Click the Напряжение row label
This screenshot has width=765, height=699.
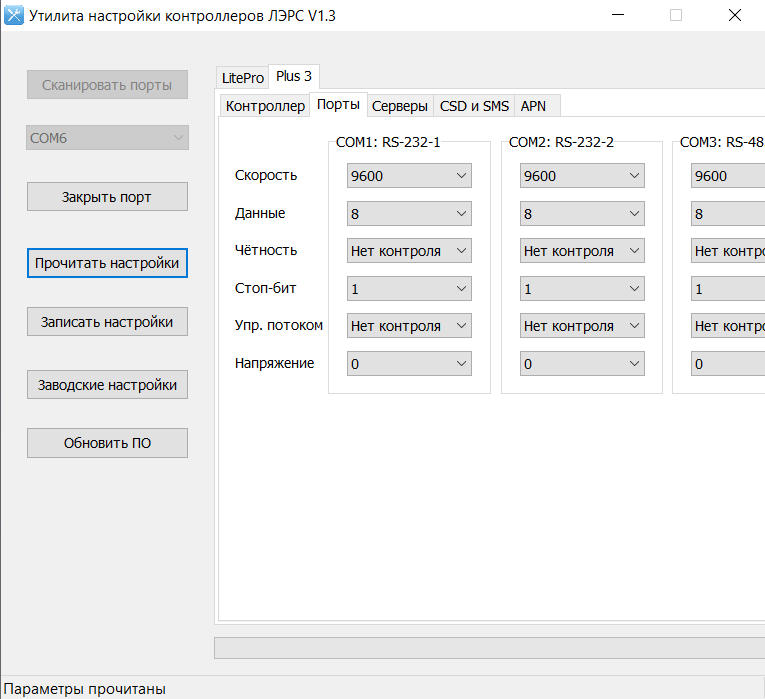274,363
